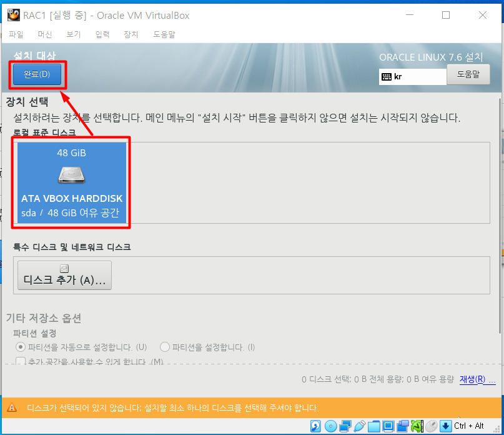Toggle make additional space available checkbox (M)
This screenshot has height=435, width=504.
[90, 362]
